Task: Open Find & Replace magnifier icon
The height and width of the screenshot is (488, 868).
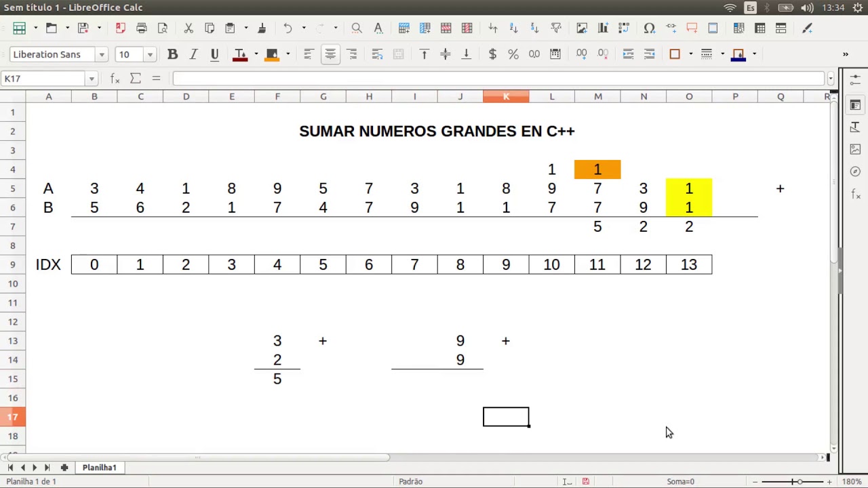Action: (x=357, y=28)
